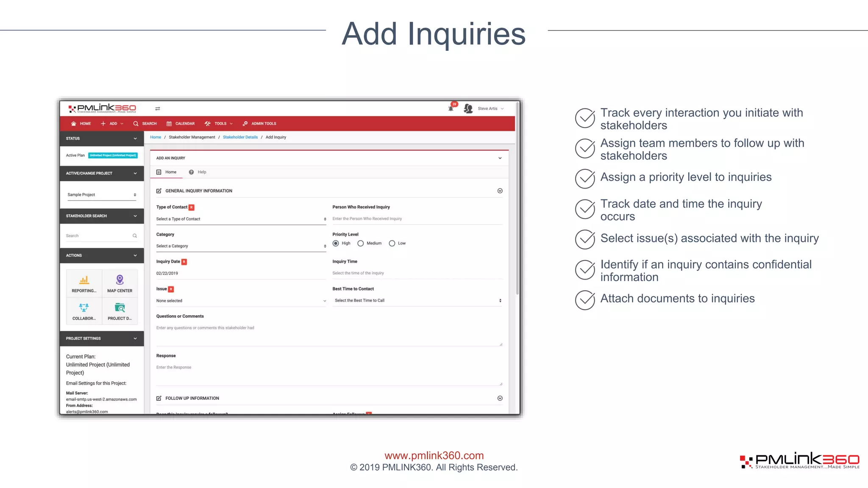
Task: Click the Tools wrench icon in navbar
Action: [208, 124]
